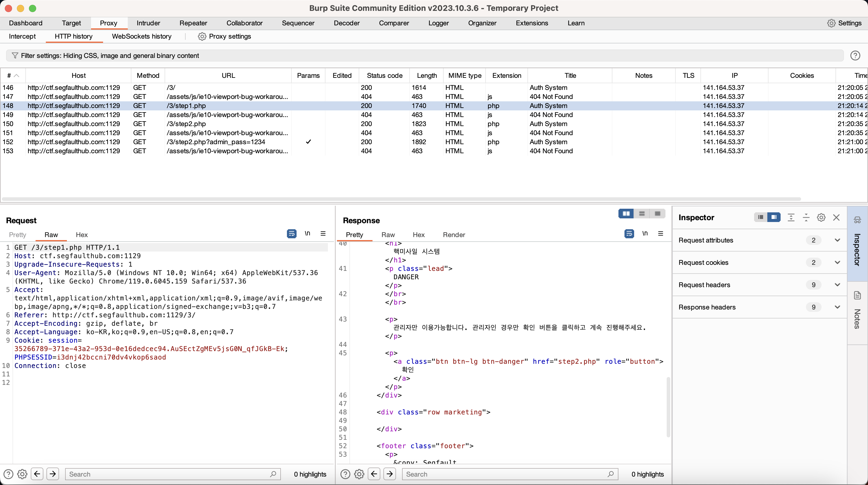
Task: Open the filter settings funnel icon
Action: [15, 55]
